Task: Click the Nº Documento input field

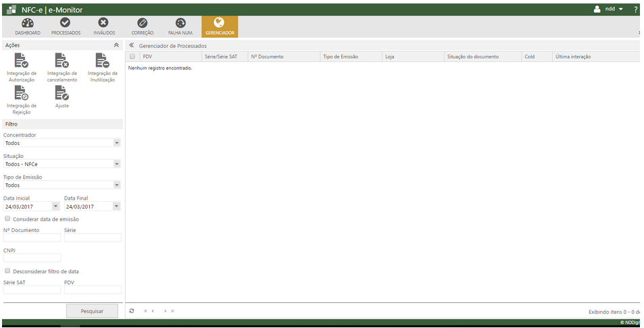Action: pos(32,238)
